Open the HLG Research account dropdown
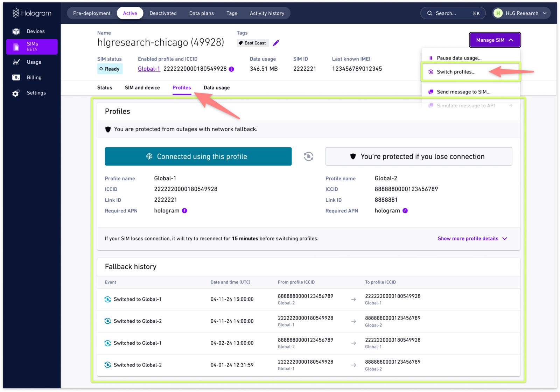Image resolution: width=560 pixels, height=392 pixels. 521,13
